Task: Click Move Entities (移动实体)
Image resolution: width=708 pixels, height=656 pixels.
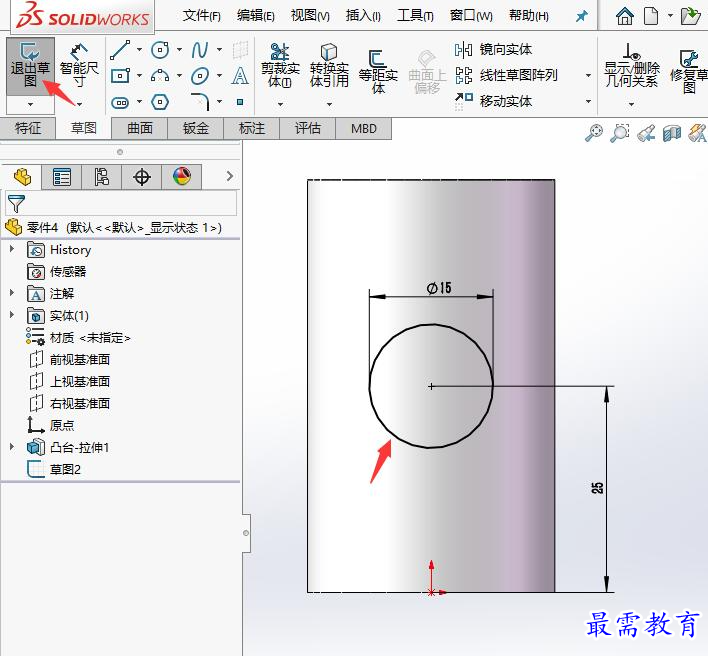Action: click(493, 101)
